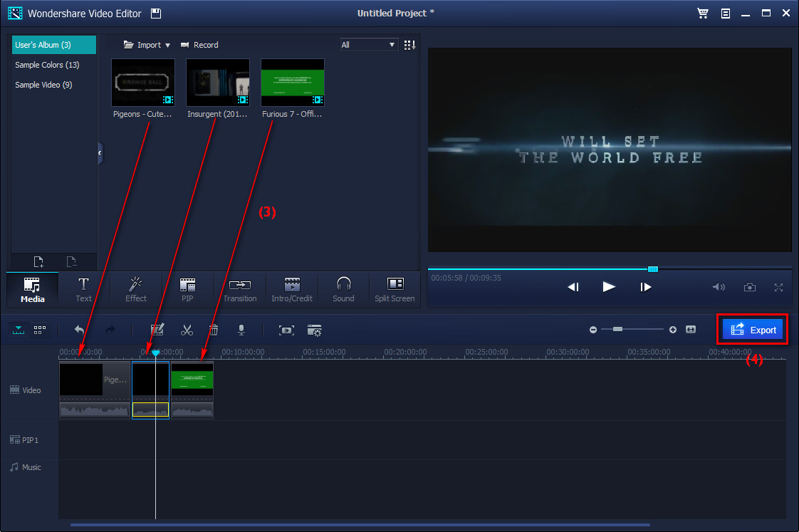Click the scene detection icon
799x532 pixels.
click(286, 330)
